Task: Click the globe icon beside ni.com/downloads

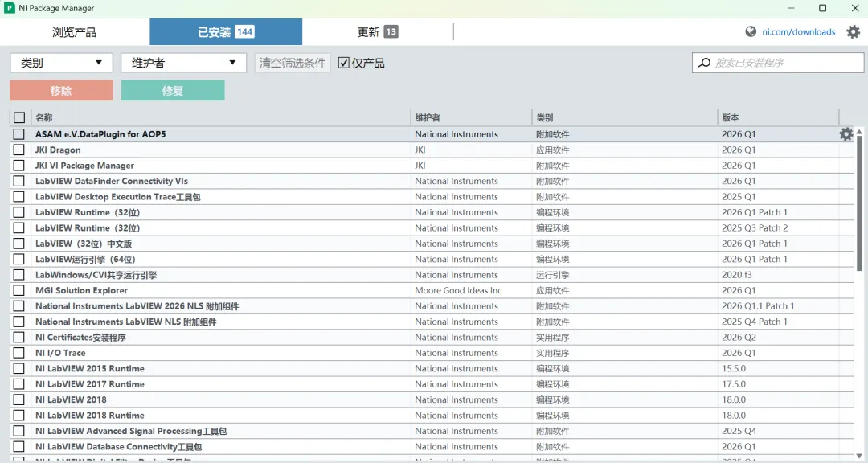Action: (751, 31)
